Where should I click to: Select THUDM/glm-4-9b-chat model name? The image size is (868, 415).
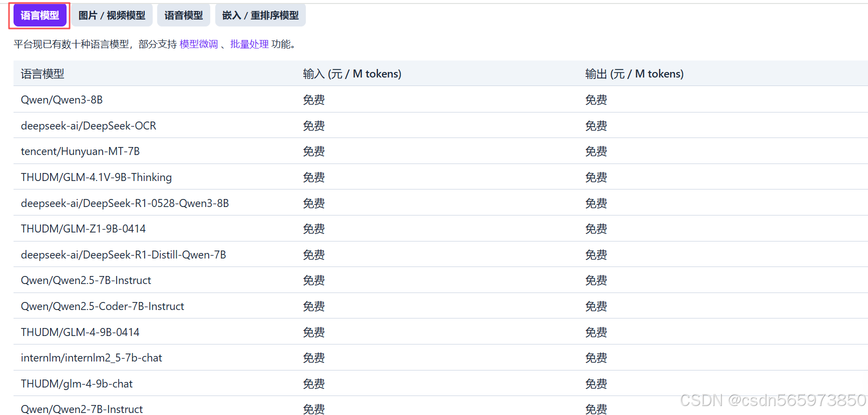coord(77,383)
